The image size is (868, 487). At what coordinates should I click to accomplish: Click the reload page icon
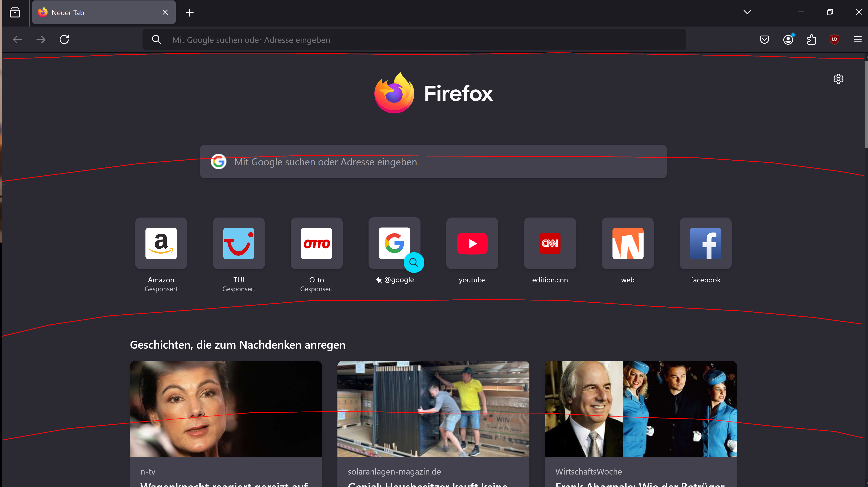pyautogui.click(x=64, y=40)
